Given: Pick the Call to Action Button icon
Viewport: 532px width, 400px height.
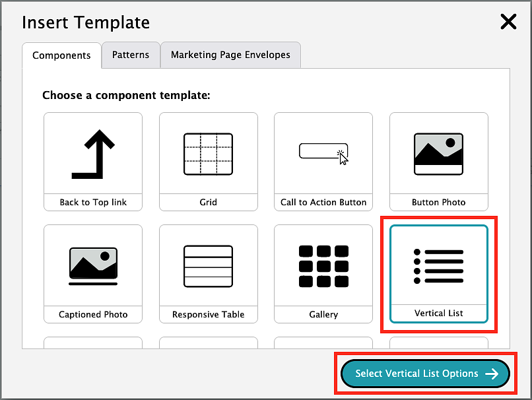Looking at the screenshot, I should click(x=323, y=153).
